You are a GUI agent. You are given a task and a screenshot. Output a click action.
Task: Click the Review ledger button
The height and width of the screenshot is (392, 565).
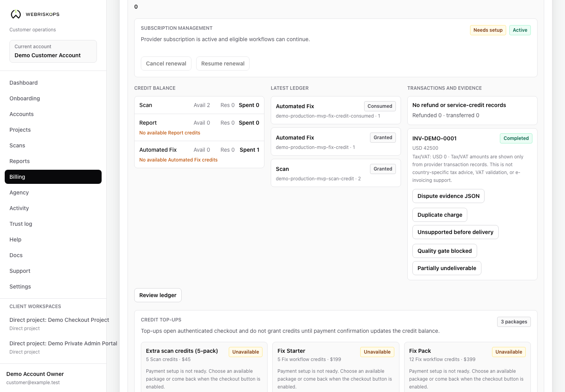coord(158,295)
